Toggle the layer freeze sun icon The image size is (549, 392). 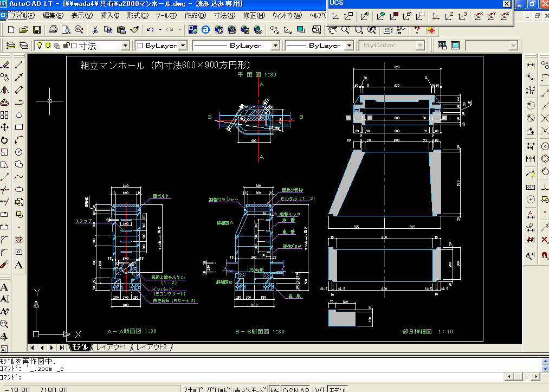48,46
